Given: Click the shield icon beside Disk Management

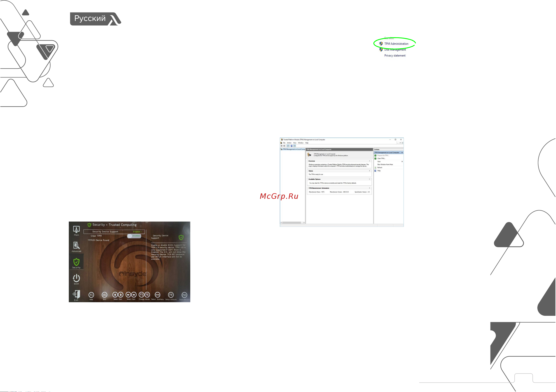Looking at the screenshot, I should [381, 50].
